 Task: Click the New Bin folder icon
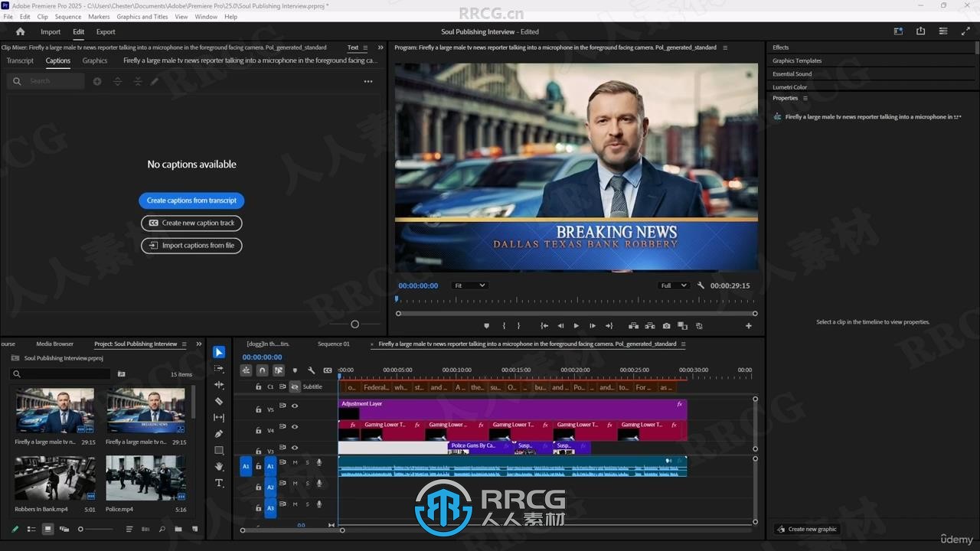click(178, 529)
